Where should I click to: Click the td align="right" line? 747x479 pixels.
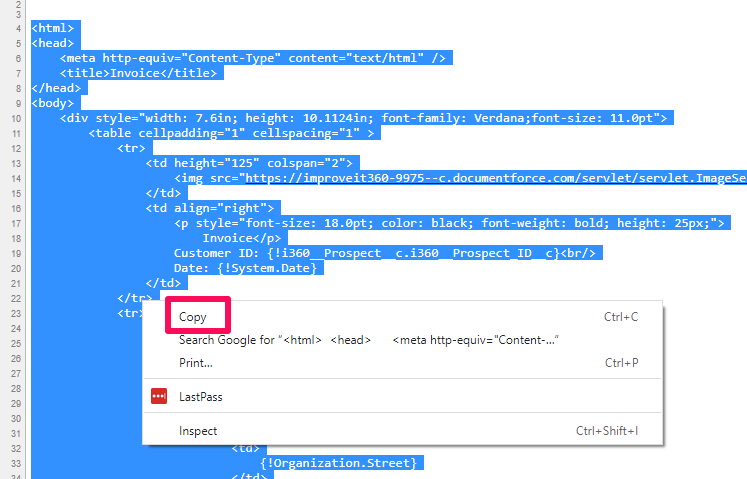tap(210, 208)
